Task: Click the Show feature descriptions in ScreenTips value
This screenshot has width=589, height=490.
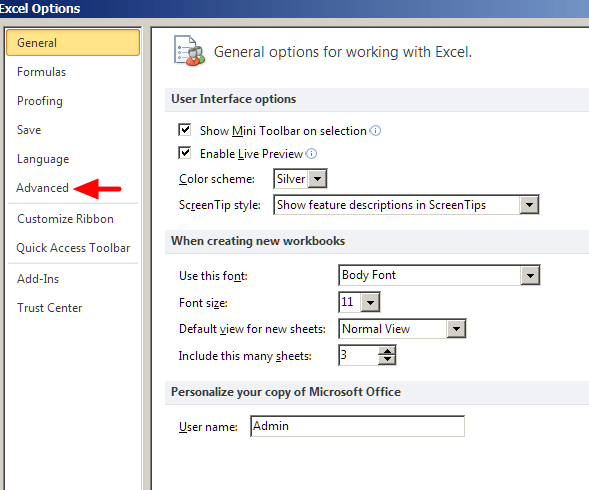Action: (x=381, y=205)
